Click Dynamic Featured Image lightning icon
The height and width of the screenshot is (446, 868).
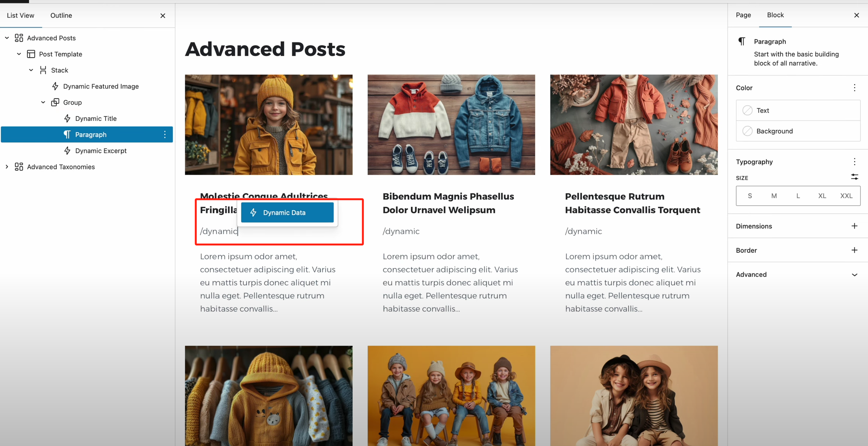coord(55,86)
